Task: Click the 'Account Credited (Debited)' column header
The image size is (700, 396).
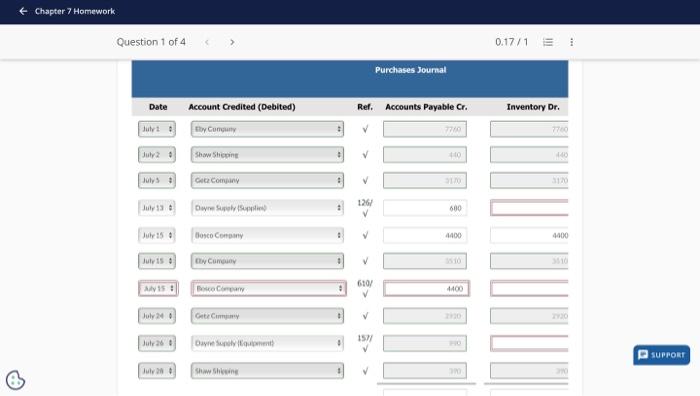Action: tap(242, 107)
